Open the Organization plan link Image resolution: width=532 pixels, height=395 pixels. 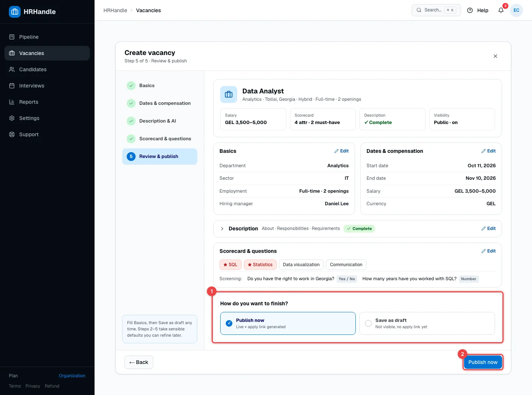pos(72,376)
